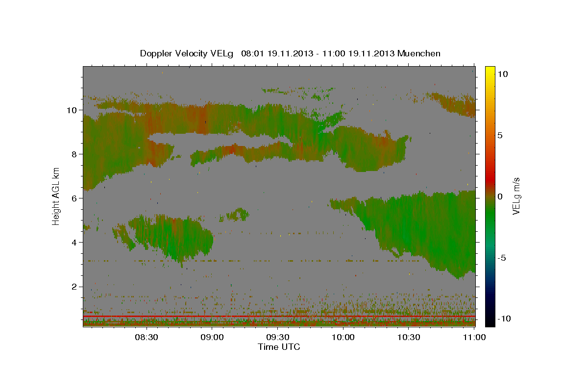Click the 09:30 time tick label
The height and width of the screenshot is (392, 588).
pyautogui.click(x=278, y=337)
